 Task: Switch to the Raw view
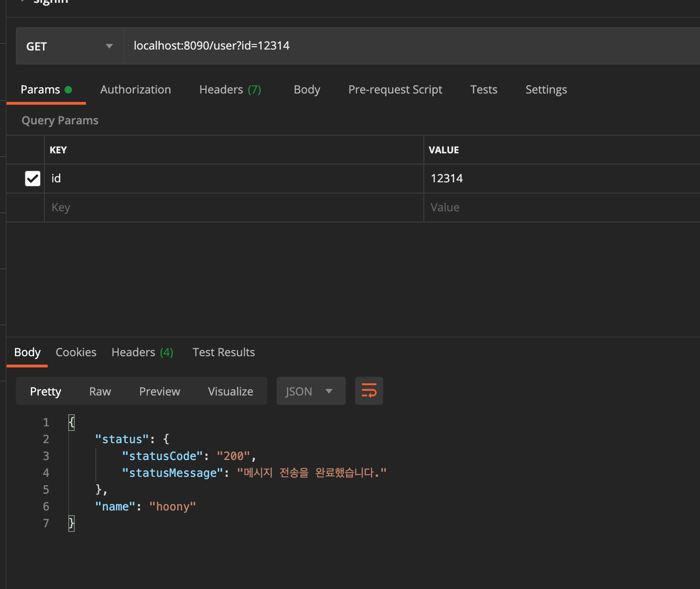tap(100, 391)
